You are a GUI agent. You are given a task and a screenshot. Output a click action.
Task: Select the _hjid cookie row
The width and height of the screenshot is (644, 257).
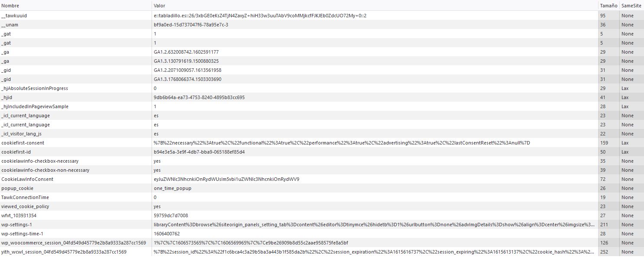[322, 97]
